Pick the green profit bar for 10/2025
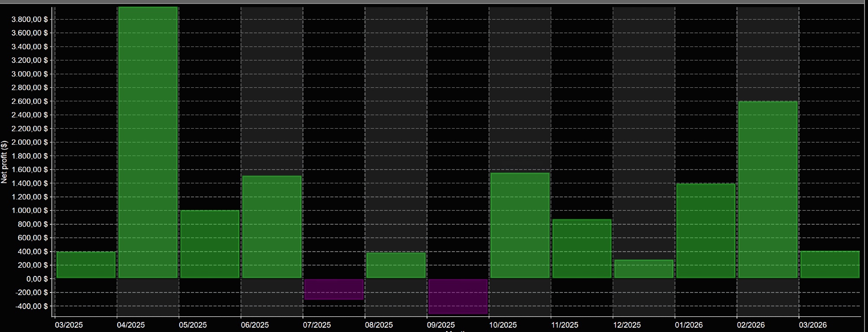Viewport: 868px width, 332px height. tap(519, 225)
